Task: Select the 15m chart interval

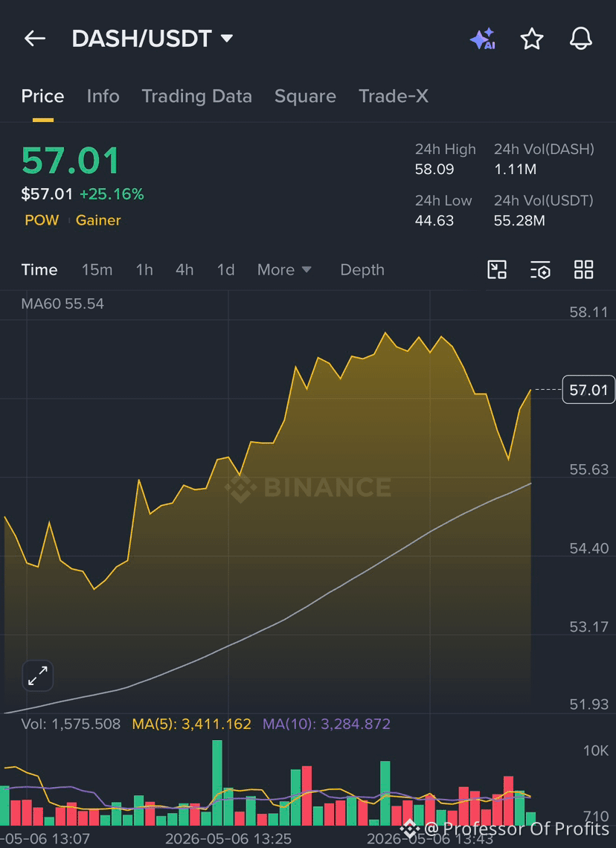Action: (97, 269)
